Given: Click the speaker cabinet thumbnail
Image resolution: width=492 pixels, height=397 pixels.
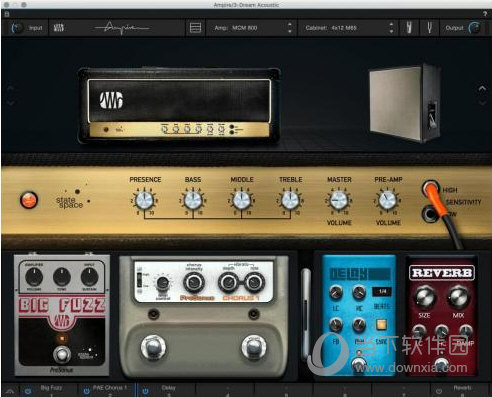Looking at the screenshot, I should pos(405,103).
